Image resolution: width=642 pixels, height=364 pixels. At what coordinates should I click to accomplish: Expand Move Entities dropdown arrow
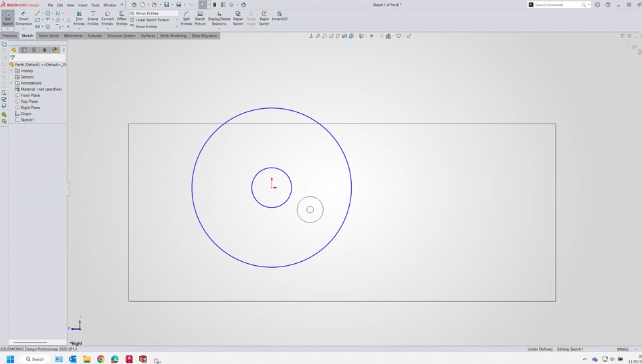click(177, 27)
